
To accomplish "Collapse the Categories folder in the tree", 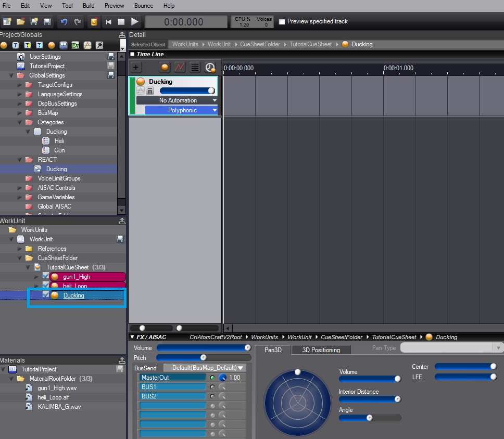I will coord(20,122).
